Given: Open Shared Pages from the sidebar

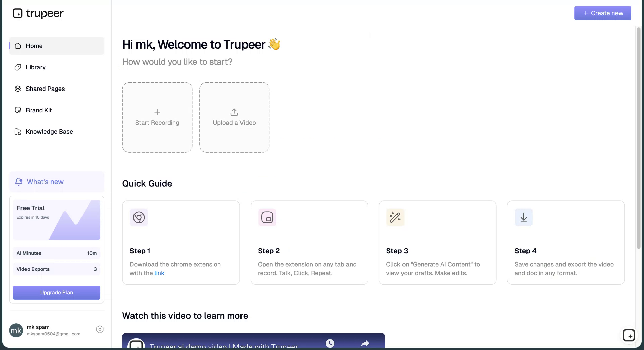Looking at the screenshot, I should coord(45,89).
